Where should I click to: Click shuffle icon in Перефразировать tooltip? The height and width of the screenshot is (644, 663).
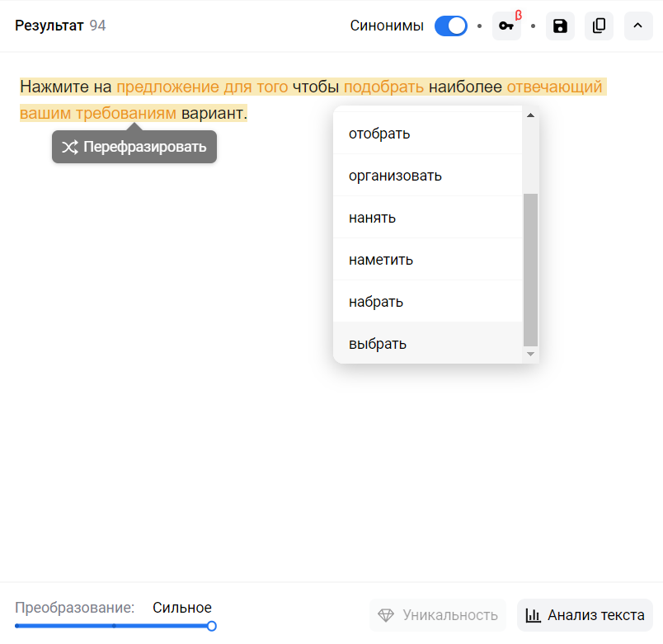point(69,147)
